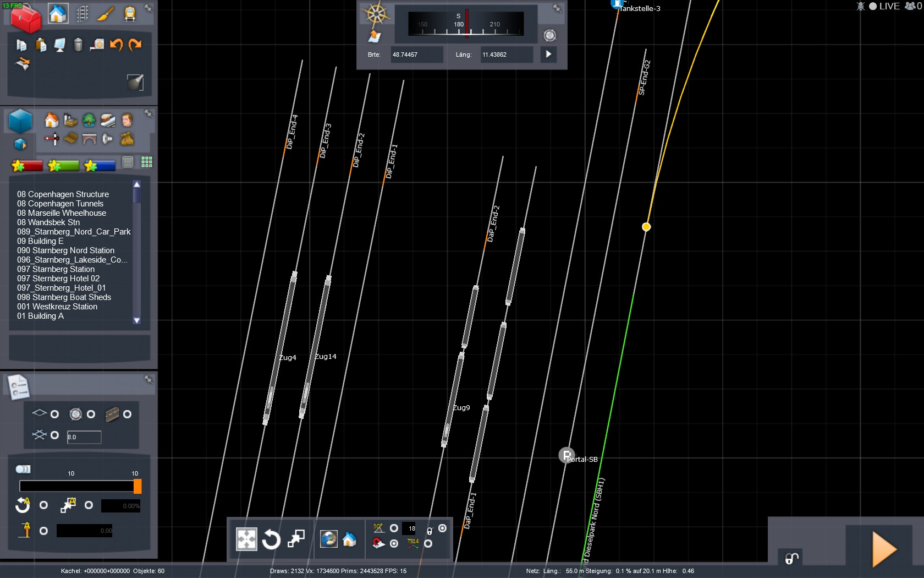Click the compass rose icon
Image resolution: width=924 pixels, height=578 pixels.
(376, 14)
